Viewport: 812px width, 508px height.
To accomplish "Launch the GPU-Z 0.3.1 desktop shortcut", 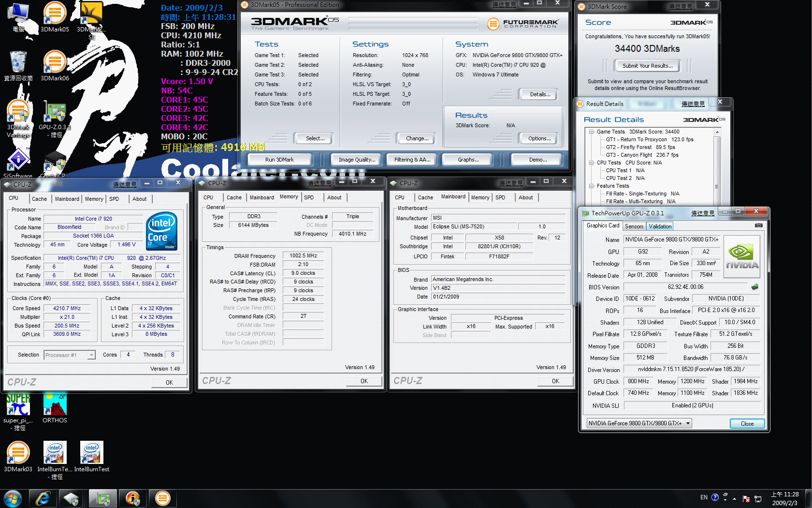I will coord(55,119).
